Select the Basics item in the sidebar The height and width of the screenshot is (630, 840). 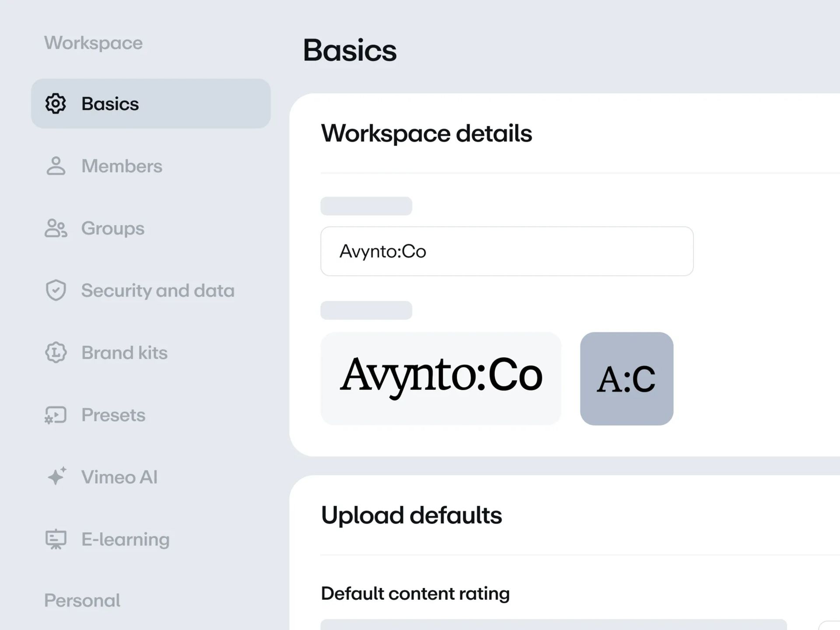(x=151, y=104)
